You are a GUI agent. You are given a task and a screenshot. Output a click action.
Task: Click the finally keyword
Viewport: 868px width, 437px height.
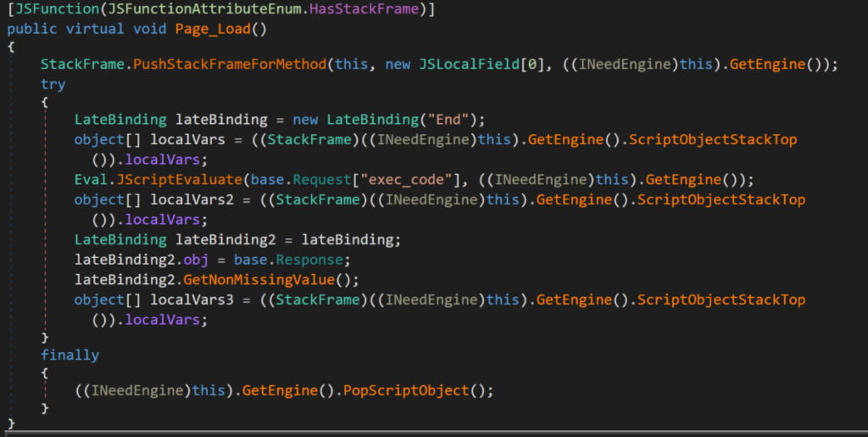[70, 355]
